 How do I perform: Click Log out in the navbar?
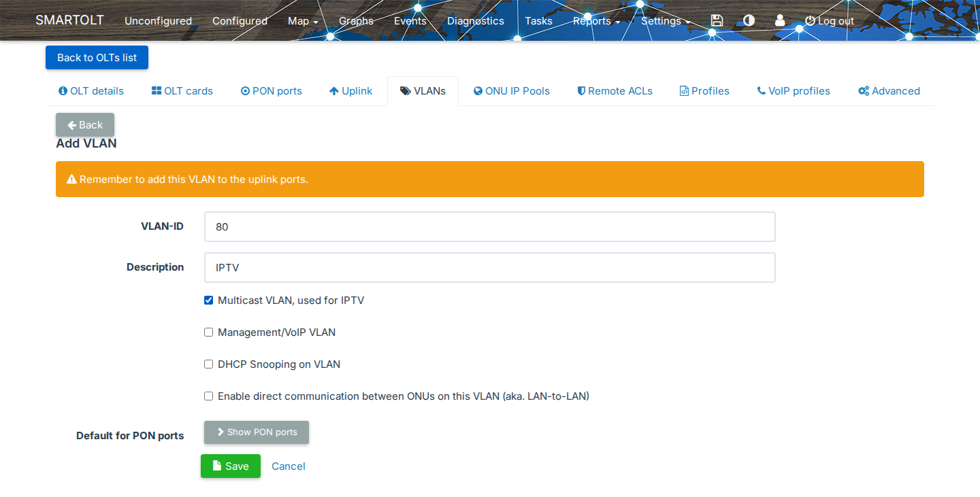[830, 21]
